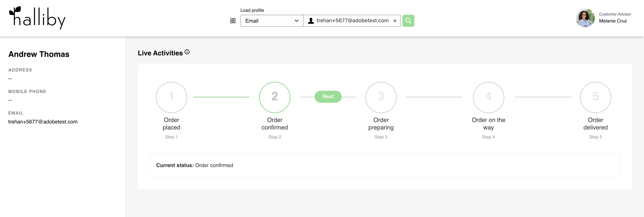The image size is (644, 217).
Task: Click the MOBILE PHONE field label
Action: point(27,91)
